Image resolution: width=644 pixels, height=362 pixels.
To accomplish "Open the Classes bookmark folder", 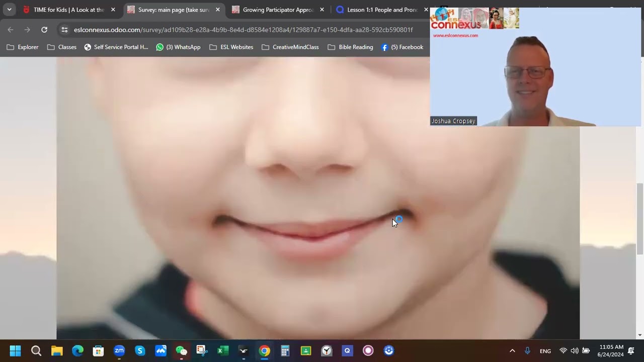I will (61, 47).
